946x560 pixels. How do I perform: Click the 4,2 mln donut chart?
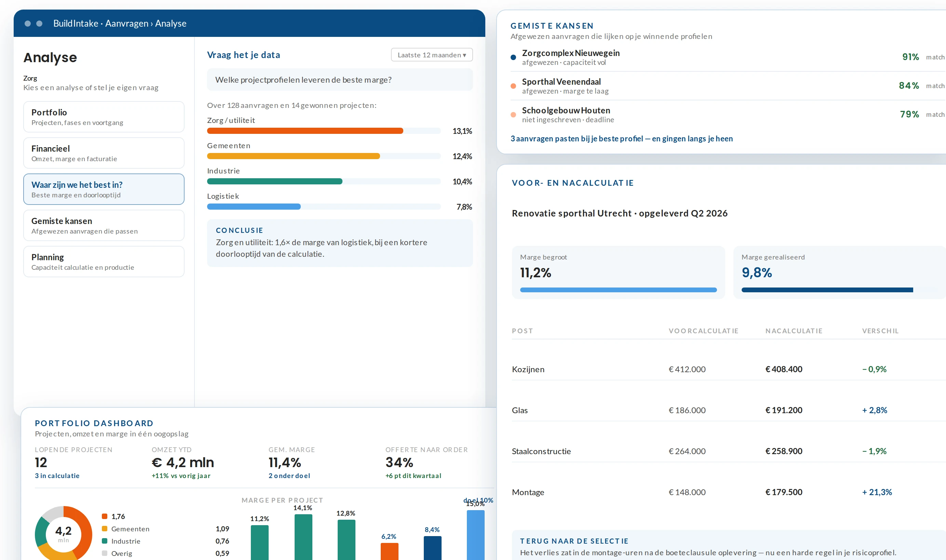click(x=64, y=534)
